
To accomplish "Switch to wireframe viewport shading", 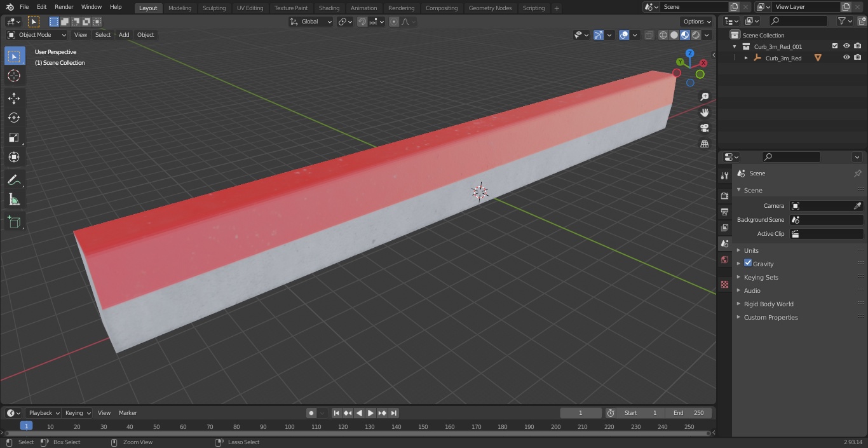I will 663,35.
